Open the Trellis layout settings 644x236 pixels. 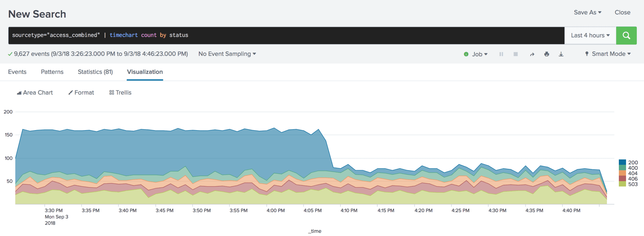120,93
